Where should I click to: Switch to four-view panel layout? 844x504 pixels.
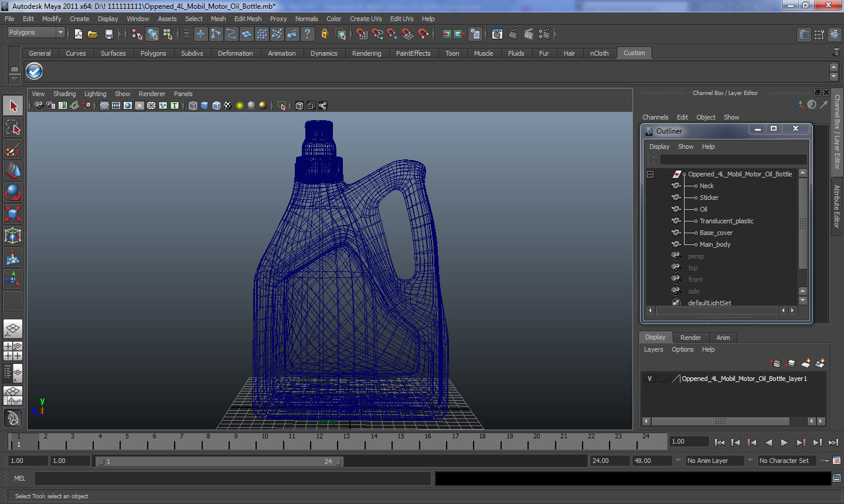click(13, 350)
